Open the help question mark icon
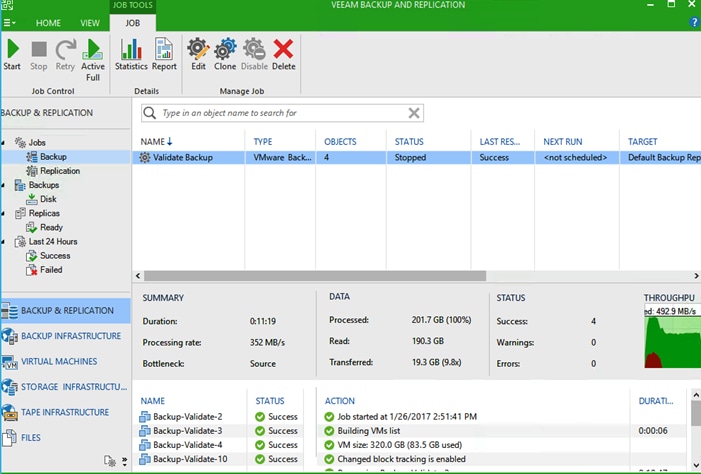 (694, 22)
